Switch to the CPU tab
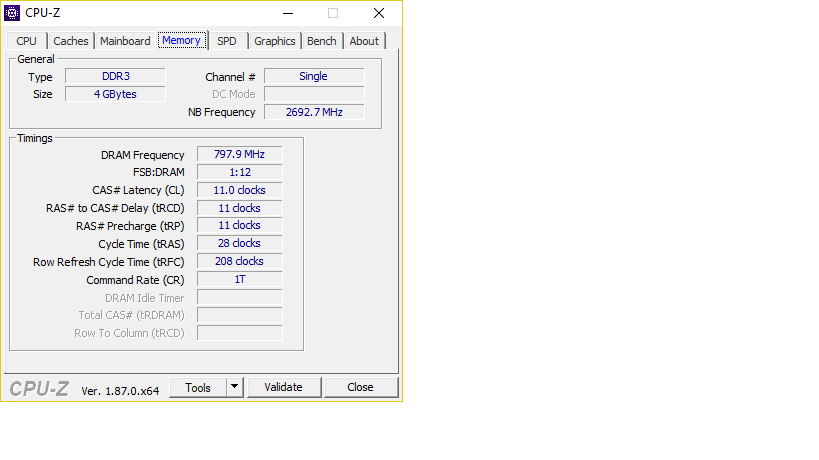This screenshot has width=819, height=460. [26, 41]
